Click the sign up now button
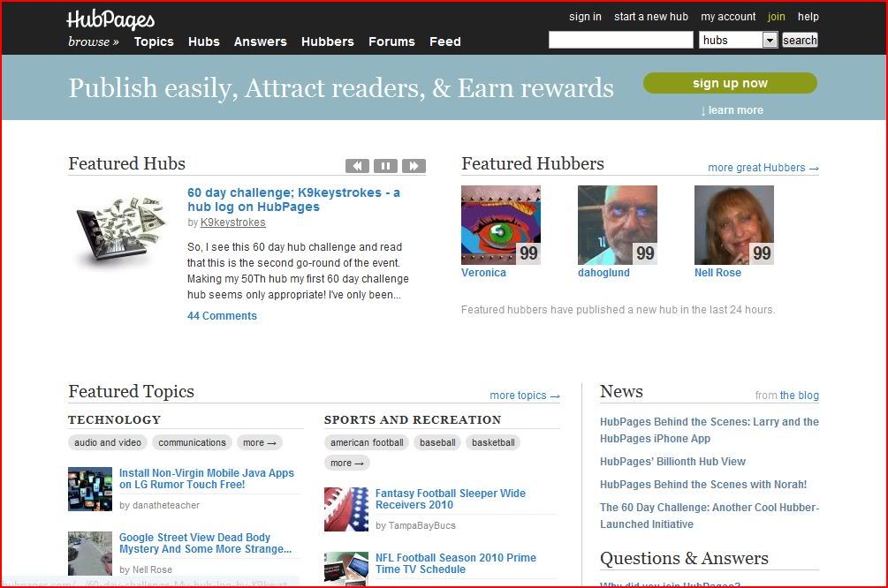The height and width of the screenshot is (588, 888). click(730, 83)
